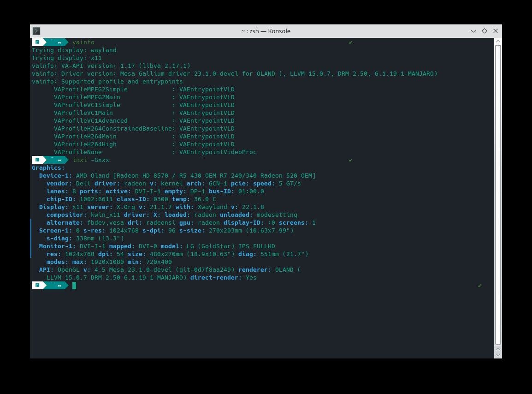
Task: Click the diag value '551mm (21.7")'
Action: pyautogui.click(x=284, y=254)
